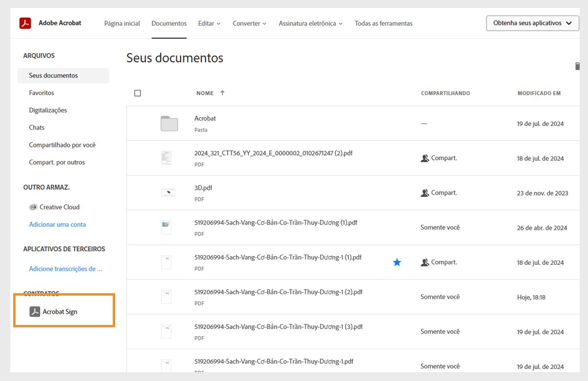The width and height of the screenshot is (588, 381).
Task: Click the thumbnail of 519206994-Sach-Vang (1).pdf
Action: click(x=166, y=227)
